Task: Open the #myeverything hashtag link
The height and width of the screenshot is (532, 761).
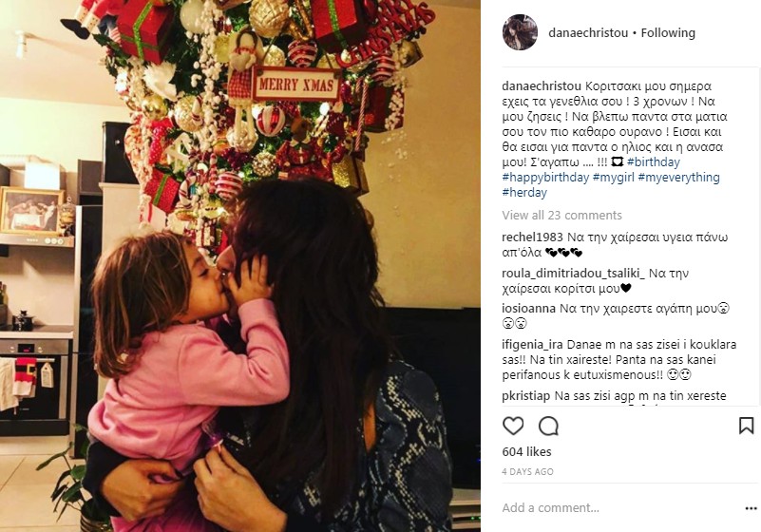Action: (678, 177)
